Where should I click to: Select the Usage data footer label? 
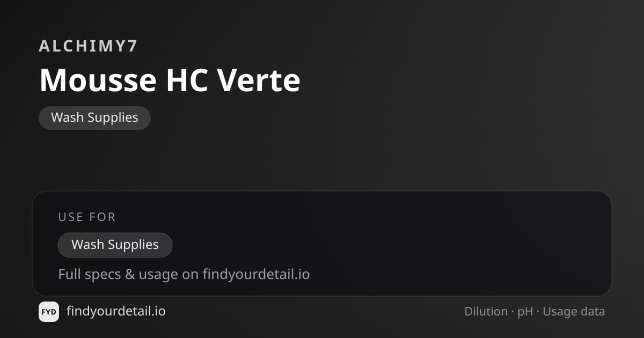click(574, 312)
